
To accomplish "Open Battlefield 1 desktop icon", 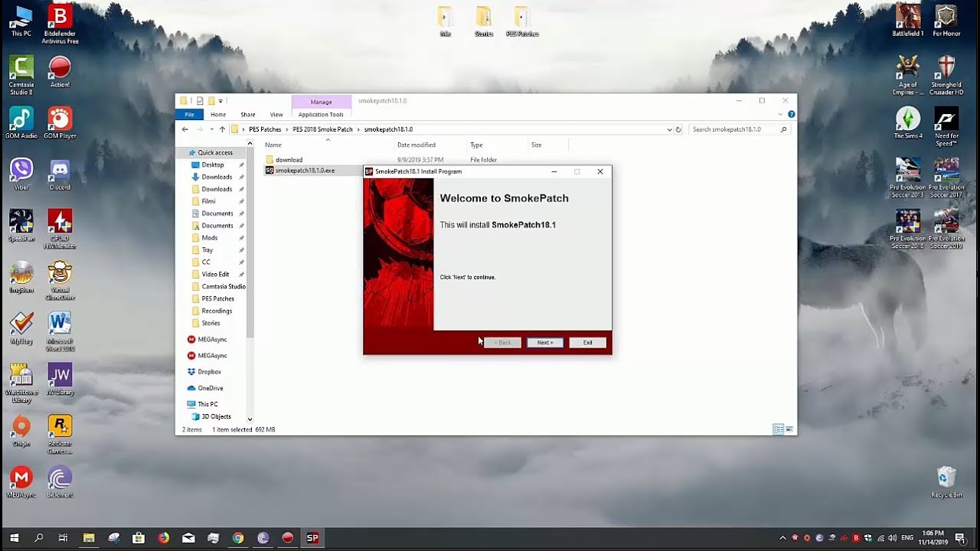I will coord(908,21).
